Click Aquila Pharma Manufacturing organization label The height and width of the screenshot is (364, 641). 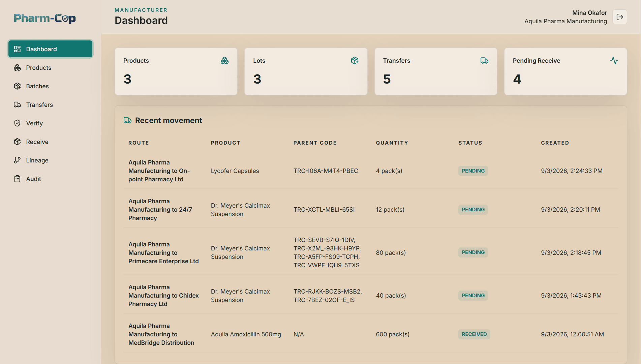[566, 21]
